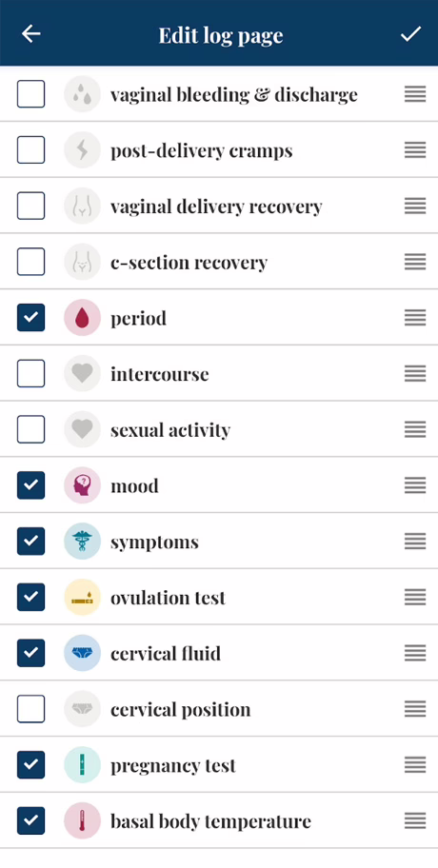Check the intercourse checkbox
438x868 pixels.
(x=31, y=374)
